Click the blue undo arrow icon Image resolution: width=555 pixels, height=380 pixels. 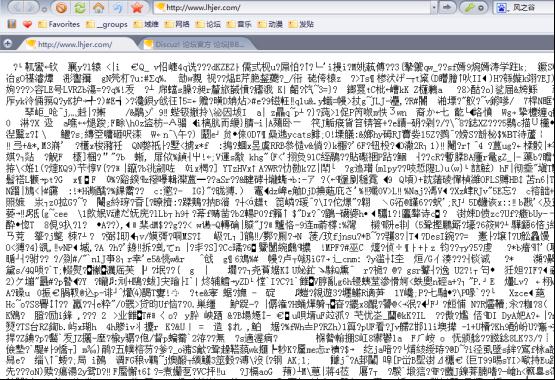point(117,7)
